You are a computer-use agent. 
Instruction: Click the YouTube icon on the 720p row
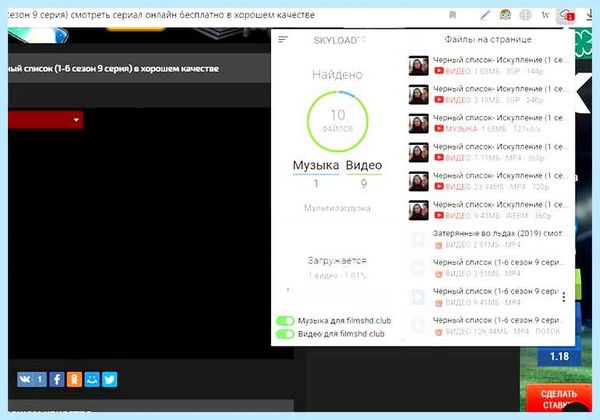pyautogui.click(x=439, y=186)
